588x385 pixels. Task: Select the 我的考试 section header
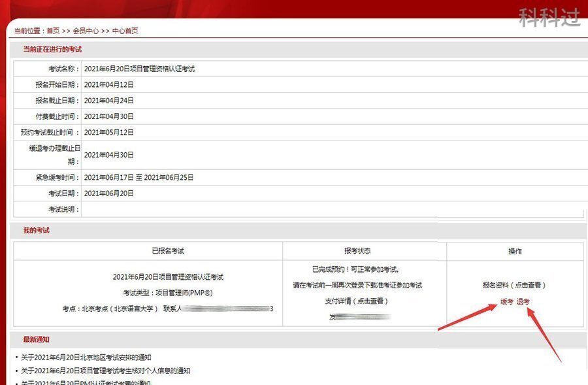(x=36, y=230)
